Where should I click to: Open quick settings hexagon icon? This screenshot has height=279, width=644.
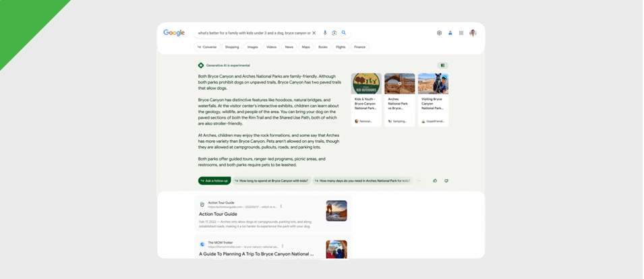point(439,33)
